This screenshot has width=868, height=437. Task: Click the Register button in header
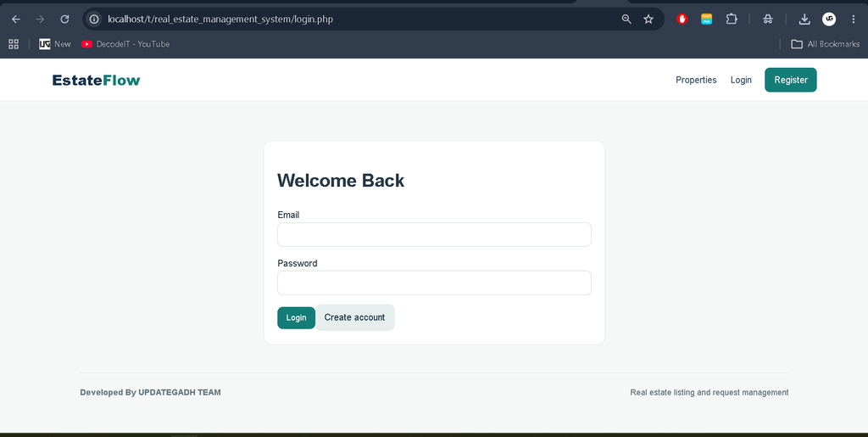coord(791,80)
